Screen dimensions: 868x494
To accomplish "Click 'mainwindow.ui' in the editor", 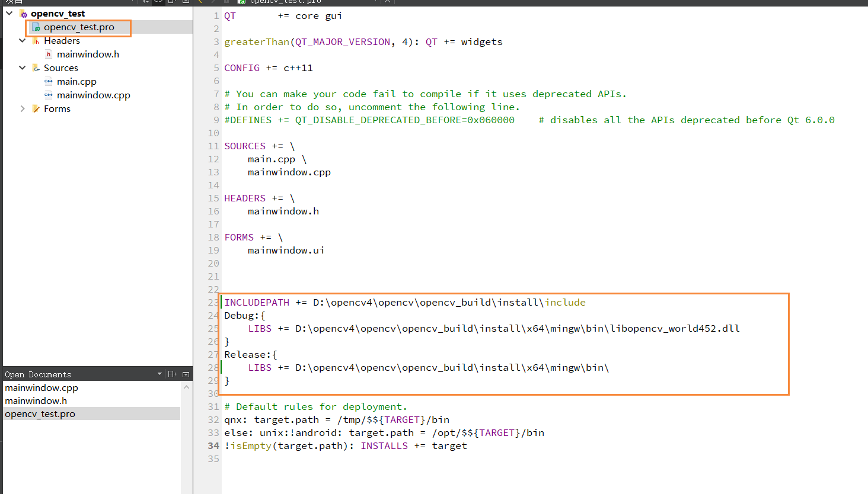I will [x=286, y=251].
